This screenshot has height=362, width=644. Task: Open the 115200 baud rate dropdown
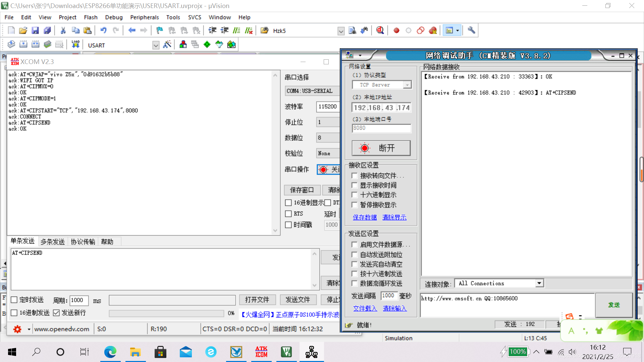(328, 107)
